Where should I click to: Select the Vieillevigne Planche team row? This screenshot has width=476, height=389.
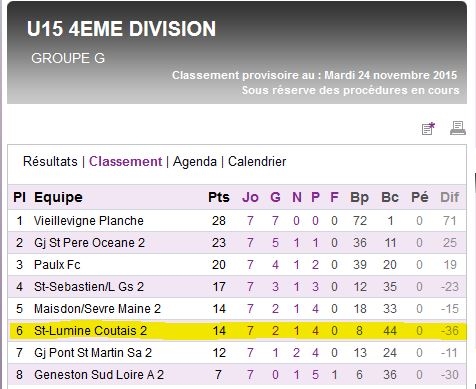pos(237,221)
